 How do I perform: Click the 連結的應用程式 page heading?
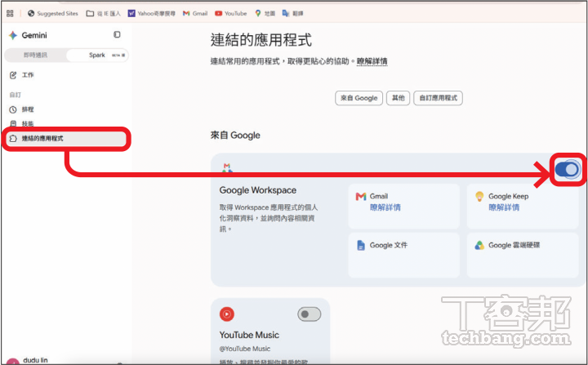(261, 40)
